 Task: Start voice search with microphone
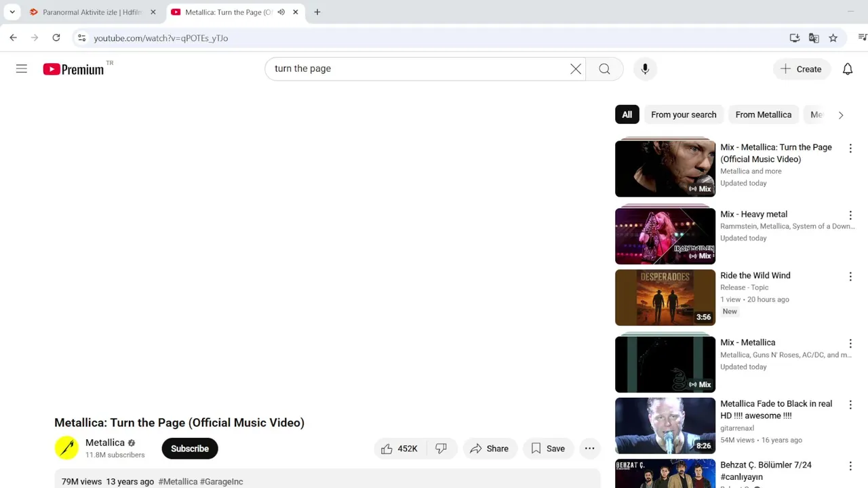645,68
